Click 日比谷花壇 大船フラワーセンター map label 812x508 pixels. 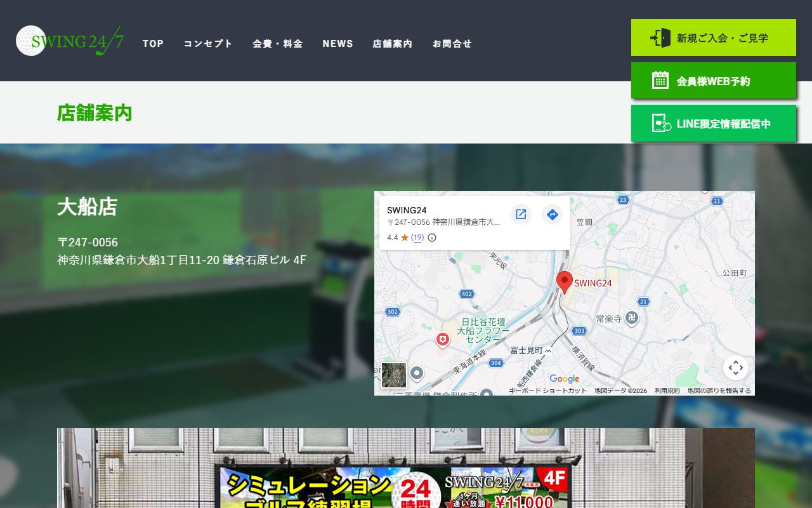coord(483,330)
